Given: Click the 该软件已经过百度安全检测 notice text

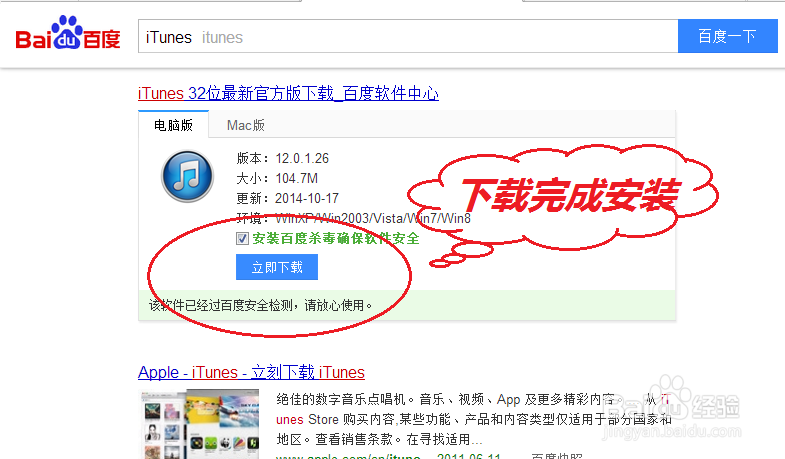Looking at the screenshot, I should [x=260, y=305].
